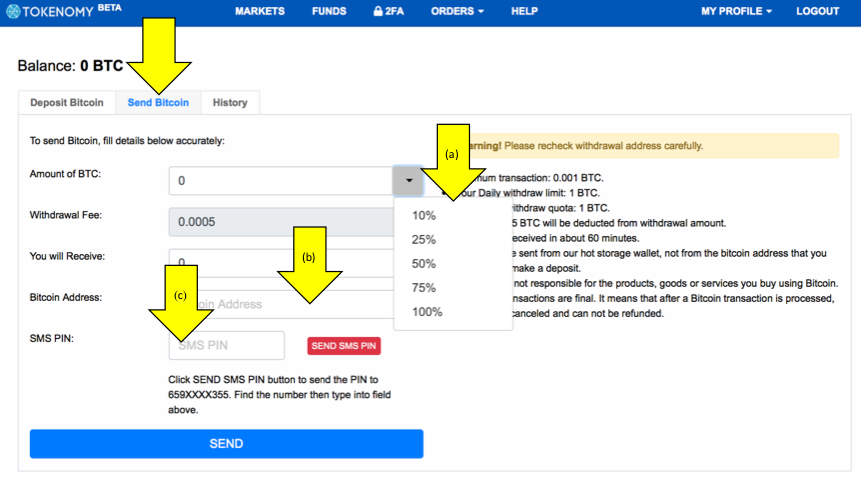Focus the SMS PIN input field
This screenshot has width=861, height=480.
click(x=226, y=345)
